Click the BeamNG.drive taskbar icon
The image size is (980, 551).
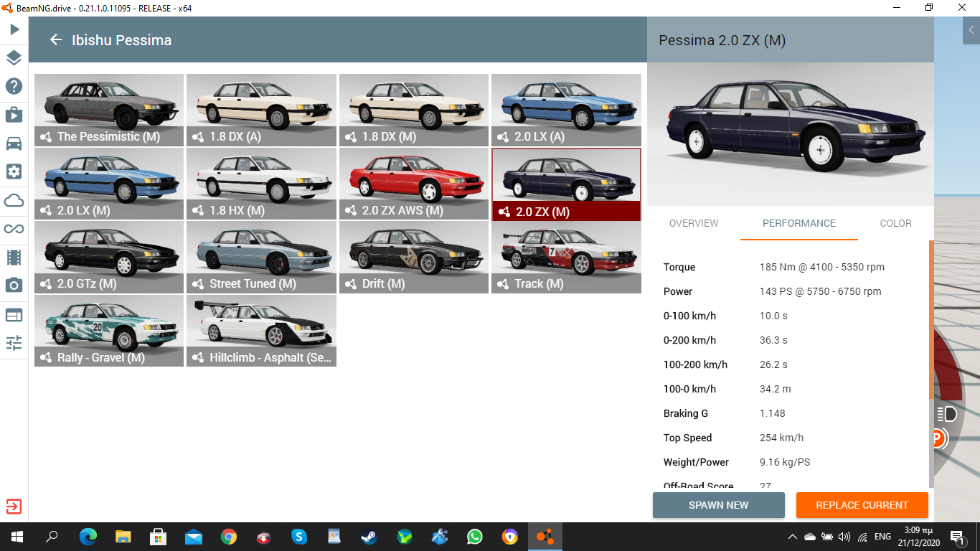[x=545, y=537]
